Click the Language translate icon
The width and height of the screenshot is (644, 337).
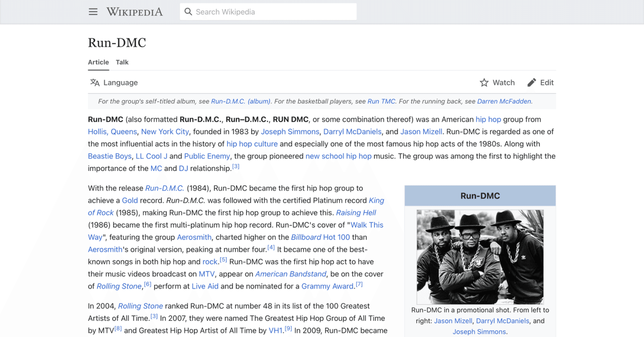(95, 82)
